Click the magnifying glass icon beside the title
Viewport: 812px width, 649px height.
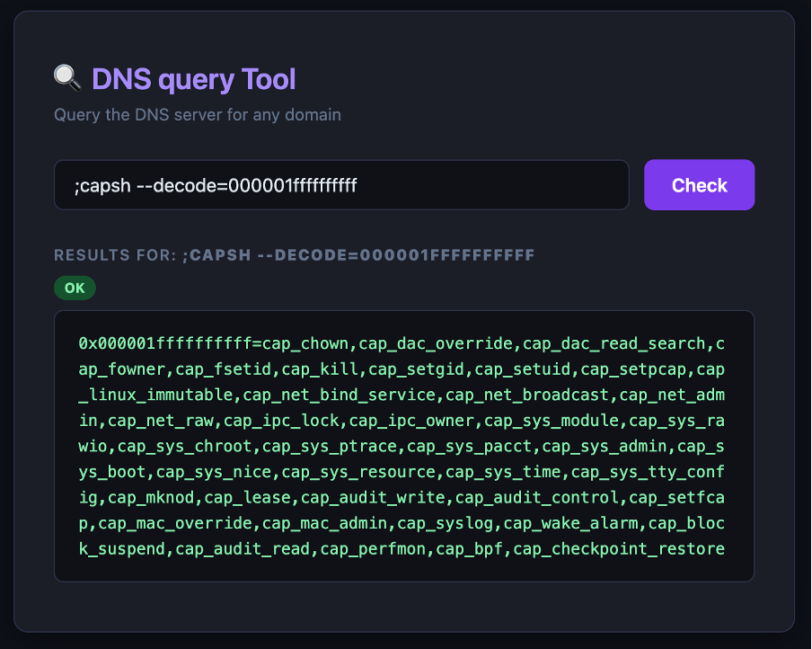pos(67,78)
